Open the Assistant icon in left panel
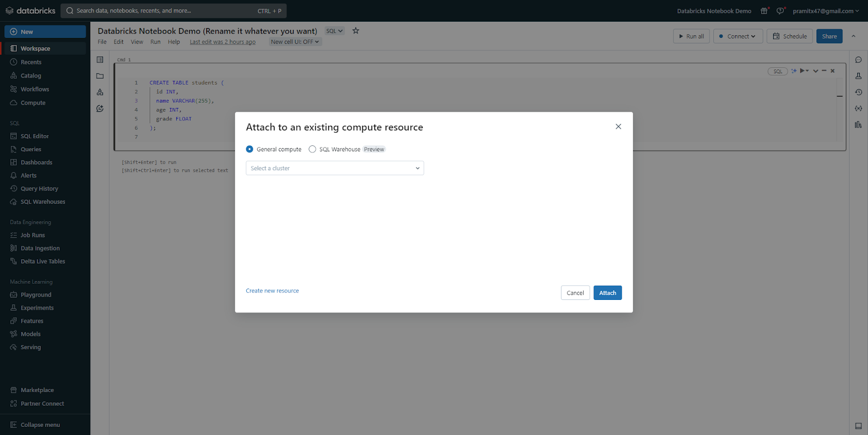Screen dimensions: 868x435 tap(100, 108)
